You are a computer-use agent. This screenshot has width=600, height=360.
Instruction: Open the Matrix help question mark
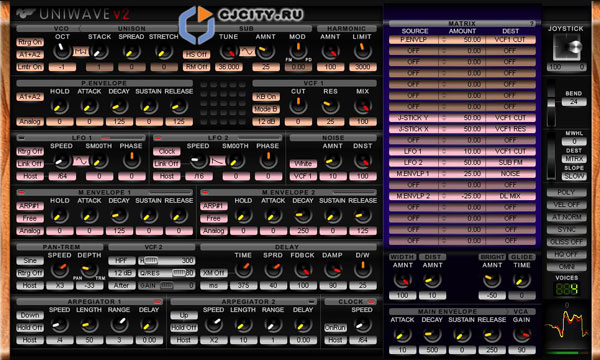[x=532, y=24]
